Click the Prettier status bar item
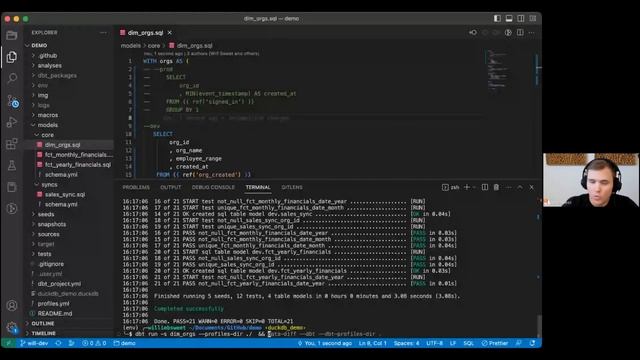 [x=495, y=343]
